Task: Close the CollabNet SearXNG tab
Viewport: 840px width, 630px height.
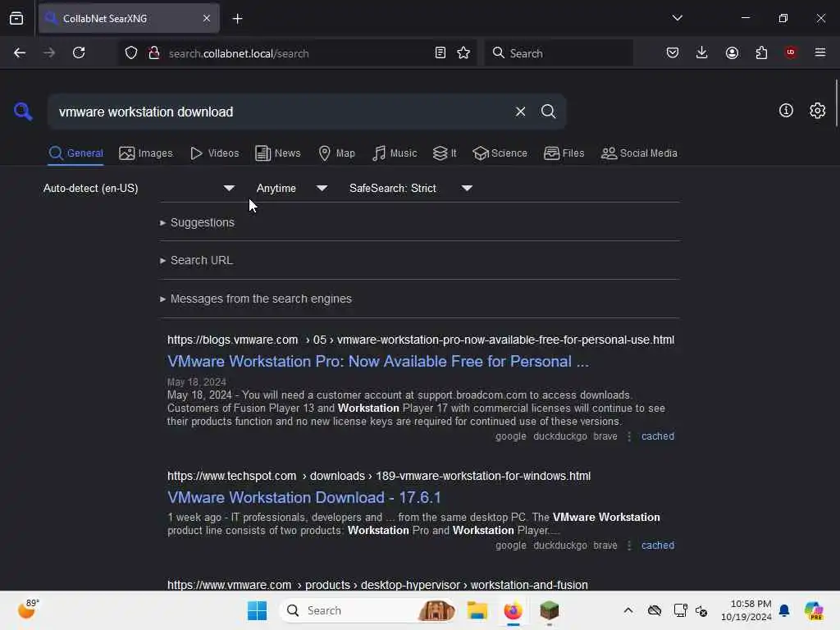Action: [x=207, y=19]
